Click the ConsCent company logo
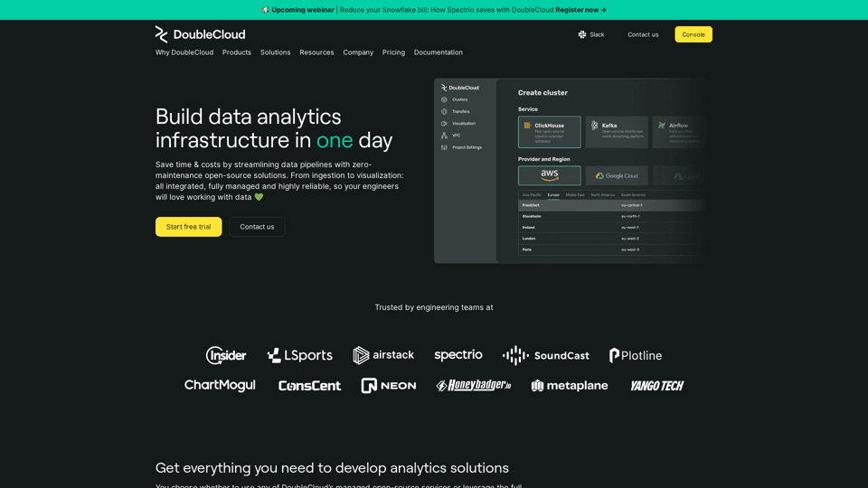 (309, 386)
